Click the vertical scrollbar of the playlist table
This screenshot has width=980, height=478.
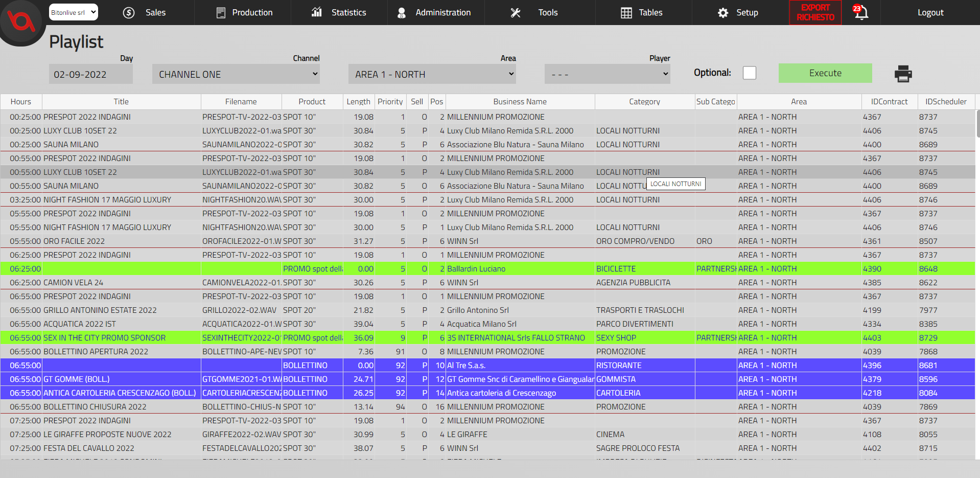[977, 123]
